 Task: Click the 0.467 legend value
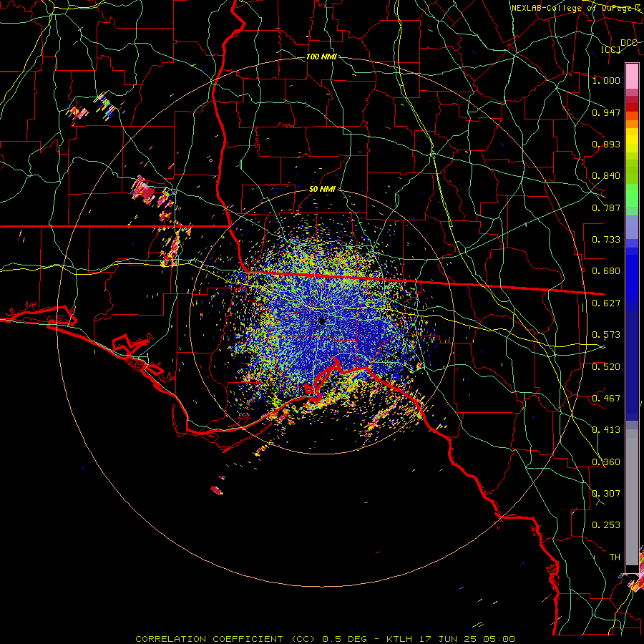coord(606,399)
